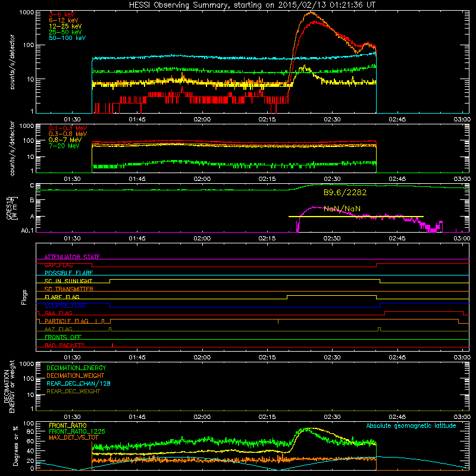This screenshot has height=476, width=476.
Task: Click the C level label on the GOES axis
Action: tap(32, 186)
